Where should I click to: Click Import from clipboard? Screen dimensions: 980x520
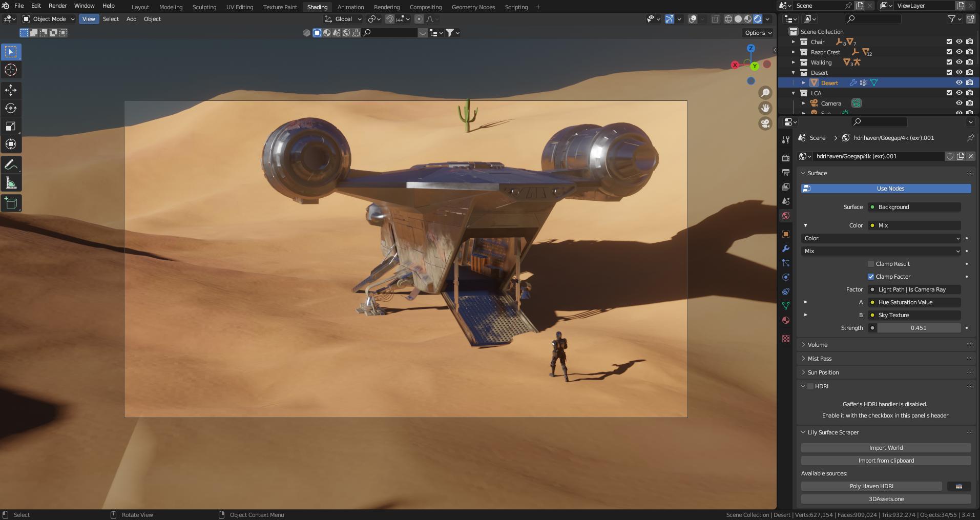pyautogui.click(x=886, y=461)
